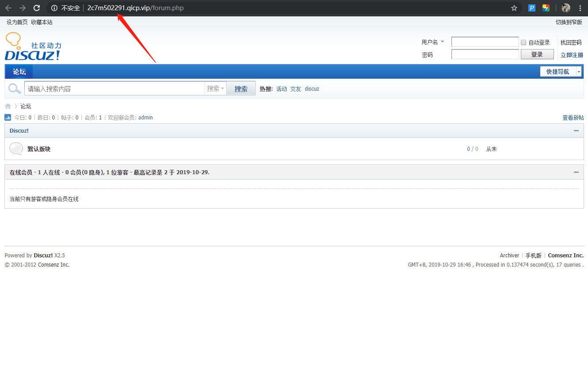588x382 pixels.
Task: Click the statistics bar chart icon
Action: (8, 118)
